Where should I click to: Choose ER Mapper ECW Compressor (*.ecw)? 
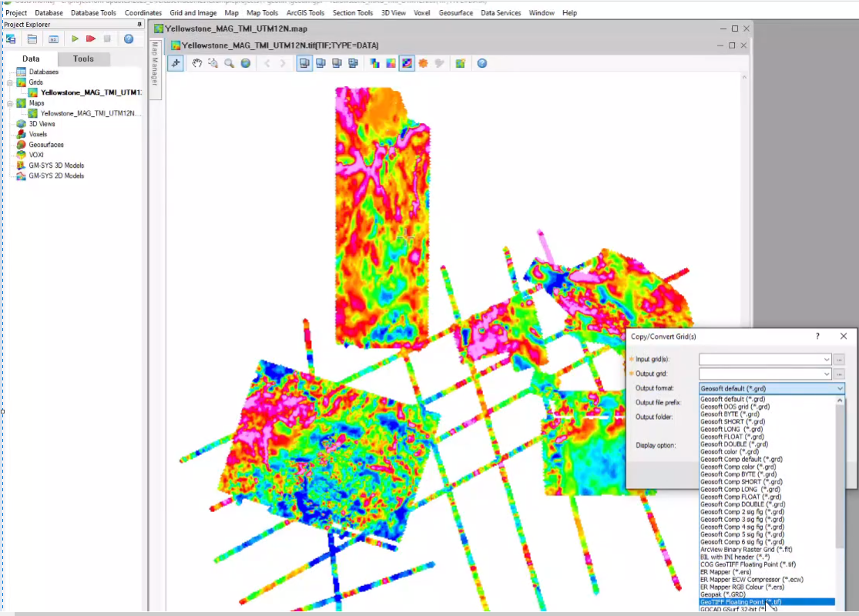(752, 579)
